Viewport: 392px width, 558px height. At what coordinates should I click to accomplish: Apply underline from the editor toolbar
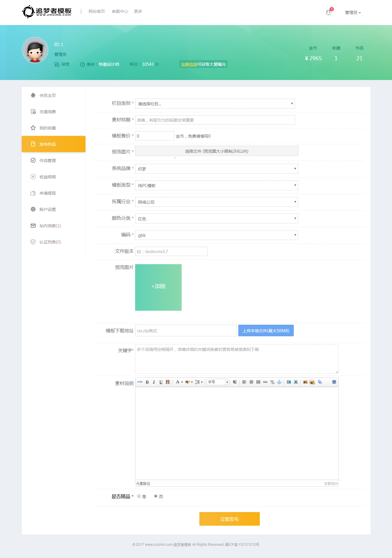[x=161, y=382]
